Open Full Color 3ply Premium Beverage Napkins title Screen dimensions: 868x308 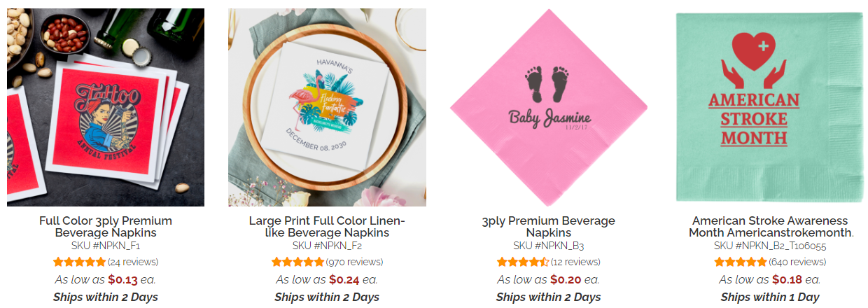[106, 226]
